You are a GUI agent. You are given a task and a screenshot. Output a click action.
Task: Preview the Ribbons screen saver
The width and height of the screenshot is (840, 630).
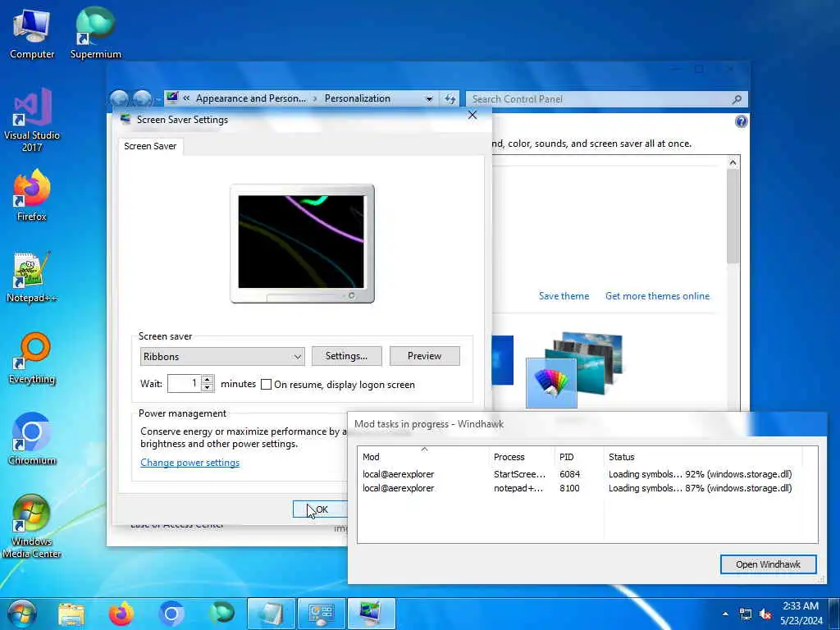point(424,356)
